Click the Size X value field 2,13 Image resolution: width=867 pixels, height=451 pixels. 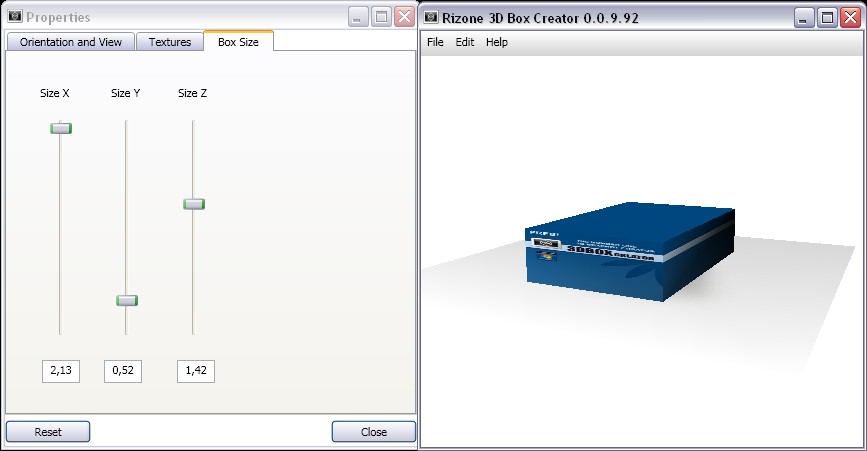[x=61, y=371]
